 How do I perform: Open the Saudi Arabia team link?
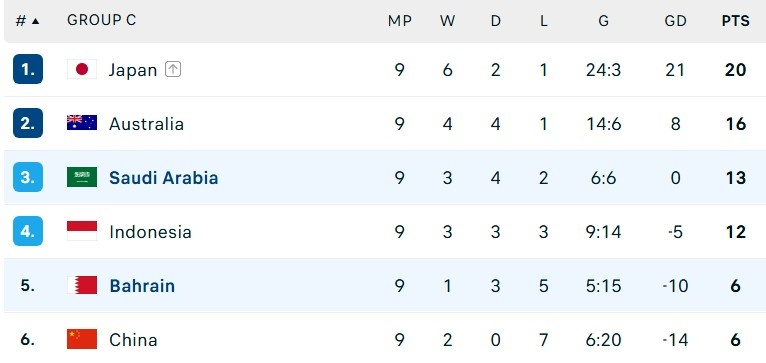tap(164, 178)
